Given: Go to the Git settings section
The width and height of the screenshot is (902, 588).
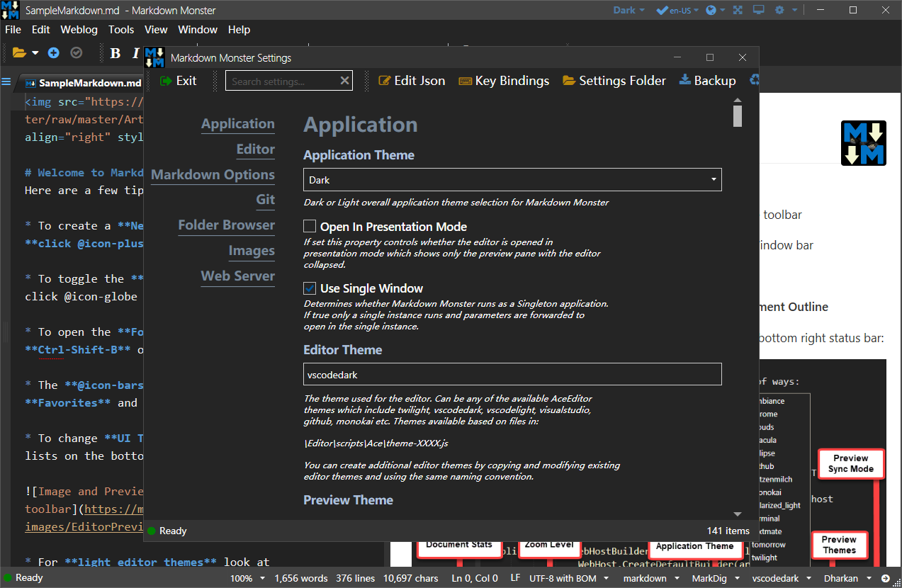Looking at the screenshot, I should pyautogui.click(x=265, y=200).
